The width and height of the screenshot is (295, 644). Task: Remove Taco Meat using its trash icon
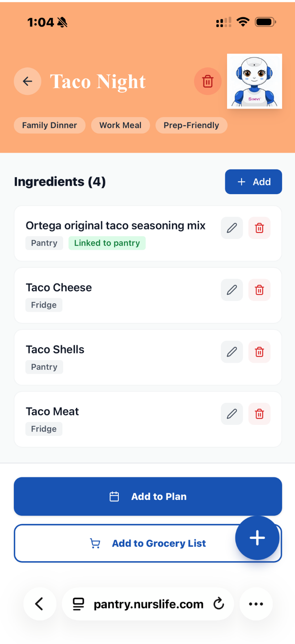click(259, 414)
